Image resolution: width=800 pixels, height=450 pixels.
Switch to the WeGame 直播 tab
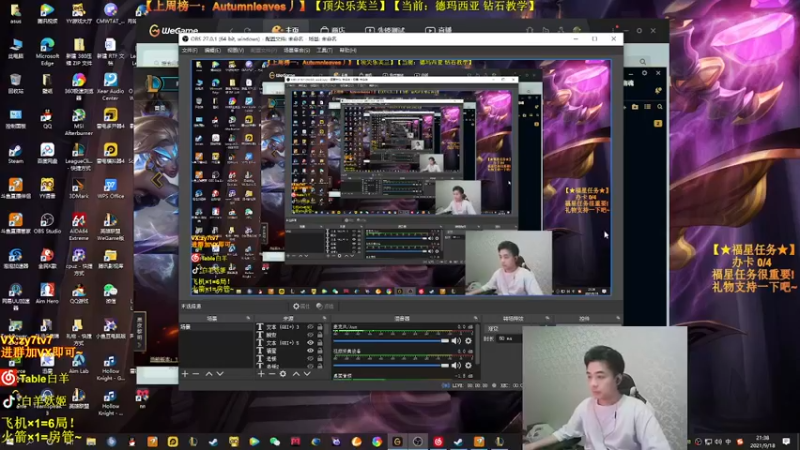point(439,30)
